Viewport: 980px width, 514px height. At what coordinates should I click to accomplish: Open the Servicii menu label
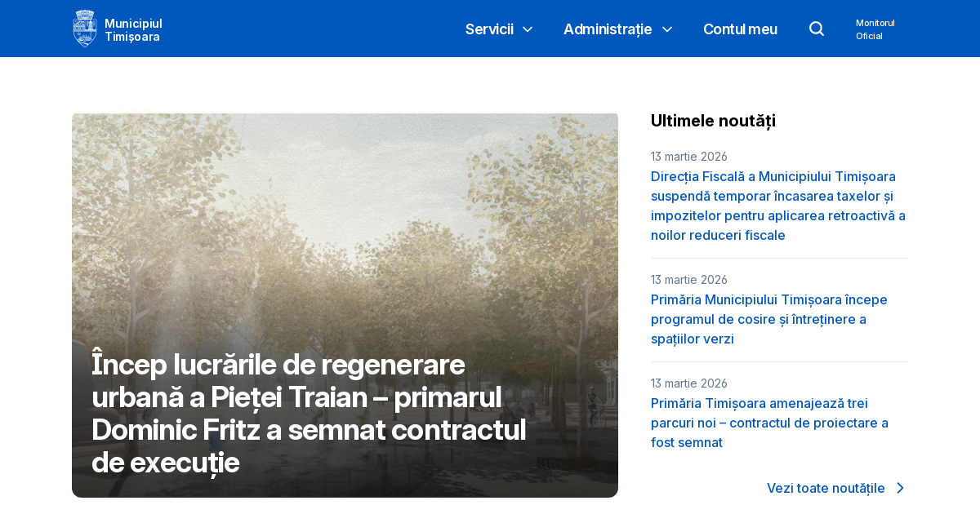[489, 29]
